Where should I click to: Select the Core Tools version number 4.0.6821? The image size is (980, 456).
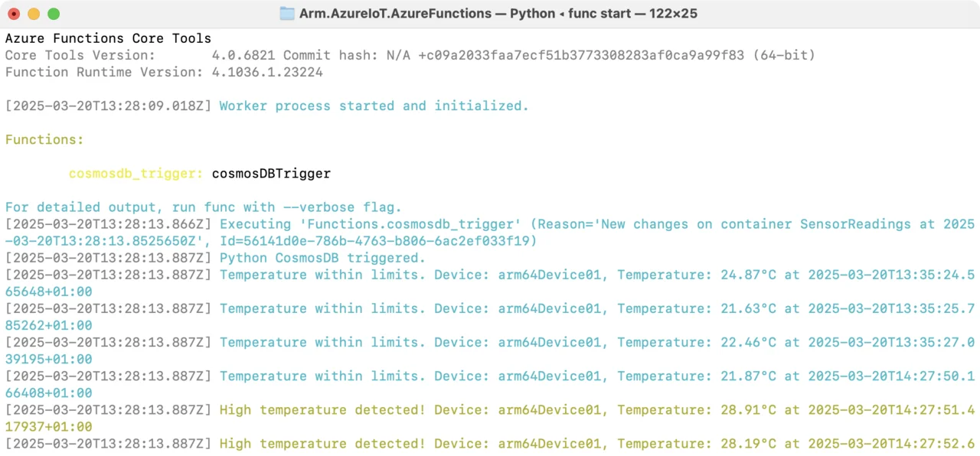[243, 55]
